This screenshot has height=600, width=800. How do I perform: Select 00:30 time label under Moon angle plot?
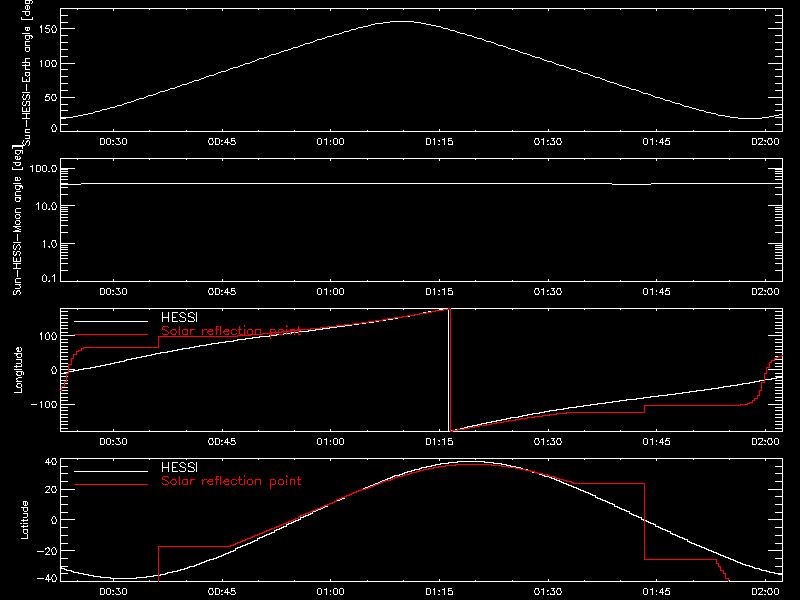pyautogui.click(x=113, y=292)
